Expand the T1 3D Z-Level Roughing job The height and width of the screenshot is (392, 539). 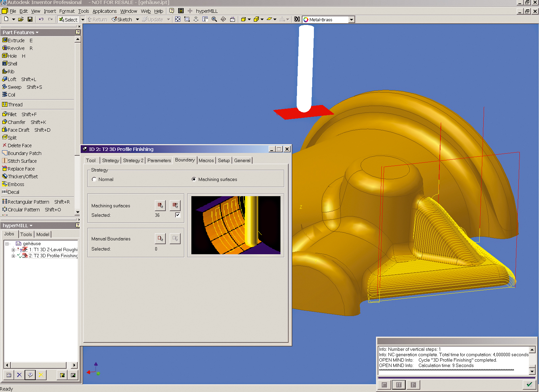[x=13, y=250]
